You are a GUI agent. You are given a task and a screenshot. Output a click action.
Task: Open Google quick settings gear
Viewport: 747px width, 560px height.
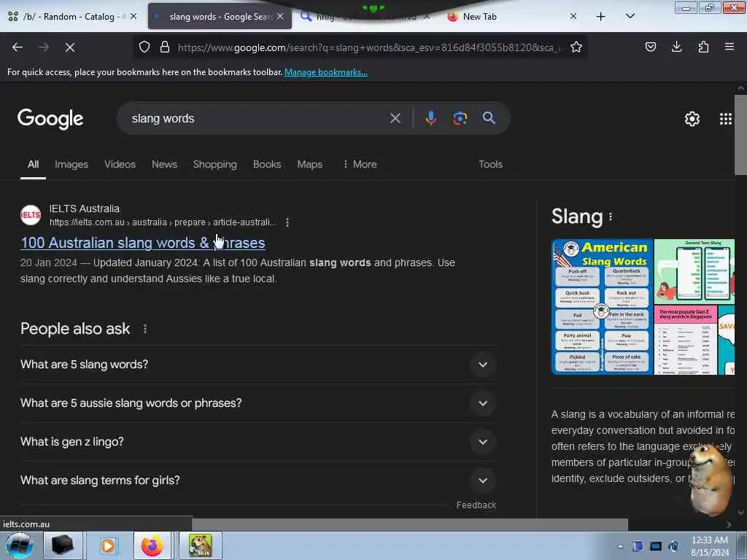click(692, 119)
